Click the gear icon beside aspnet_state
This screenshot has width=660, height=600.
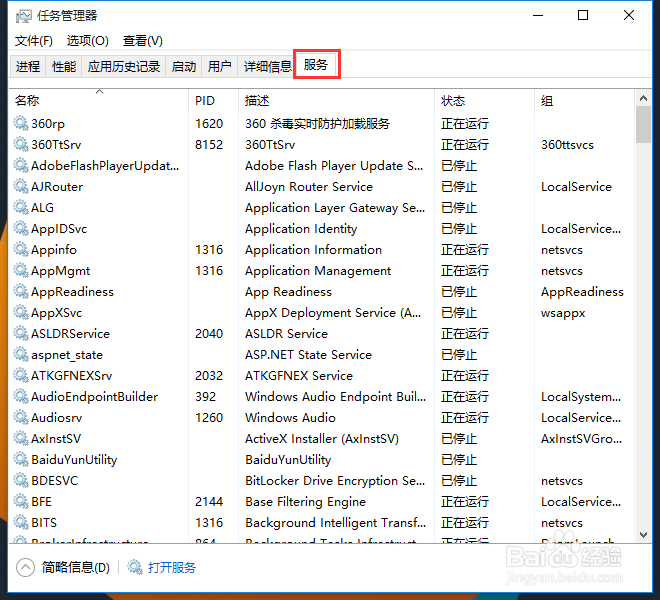tap(21, 354)
